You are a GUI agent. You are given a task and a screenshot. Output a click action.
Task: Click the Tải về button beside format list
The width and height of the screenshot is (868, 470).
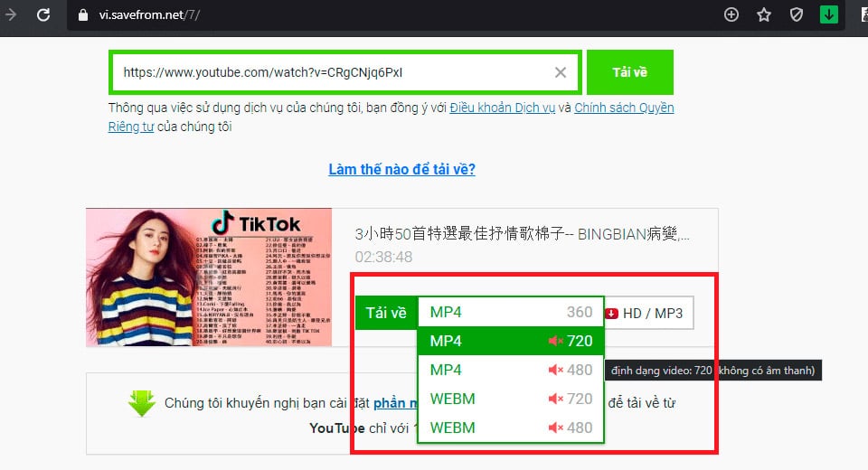pyautogui.click(x=386, y=313)
